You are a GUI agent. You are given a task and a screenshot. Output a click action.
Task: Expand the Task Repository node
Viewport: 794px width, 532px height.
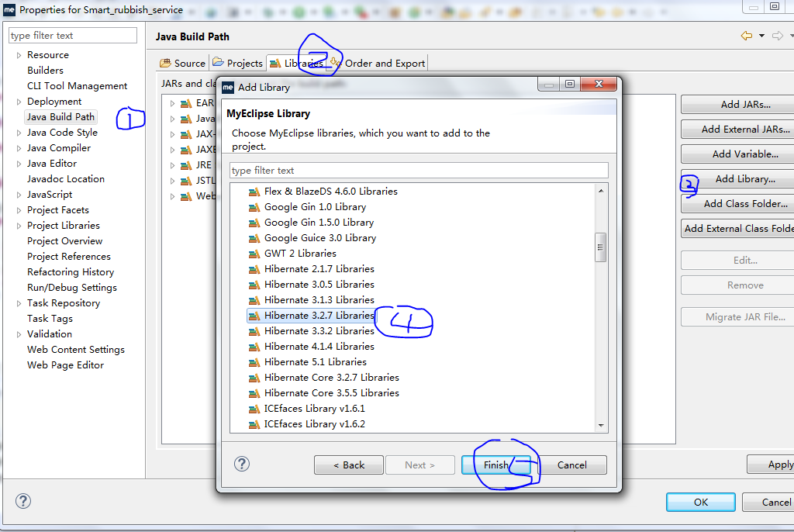click(x=19, y=303)
